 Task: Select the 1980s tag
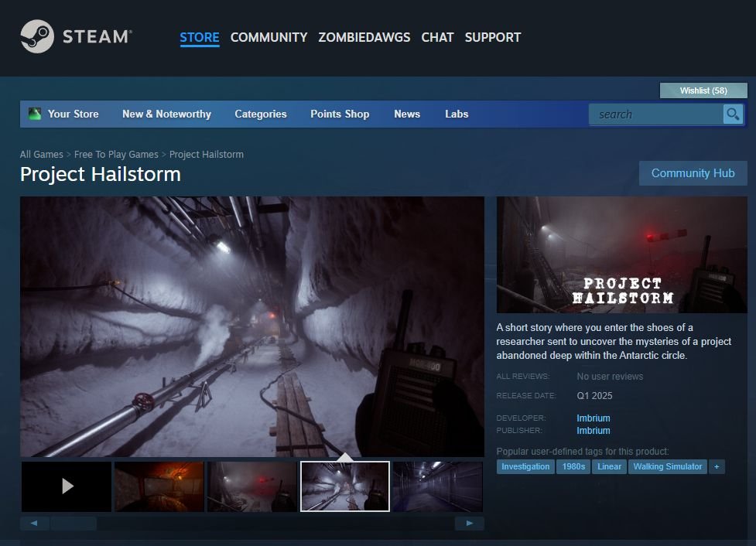(573, 466)
